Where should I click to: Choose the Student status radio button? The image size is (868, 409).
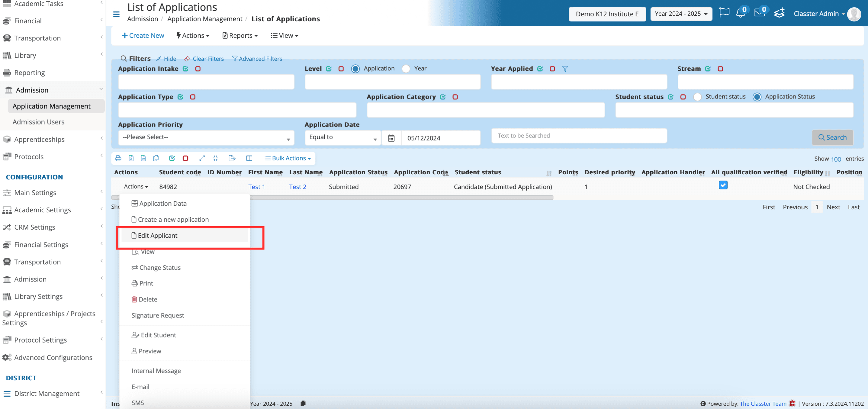(697, 97)
